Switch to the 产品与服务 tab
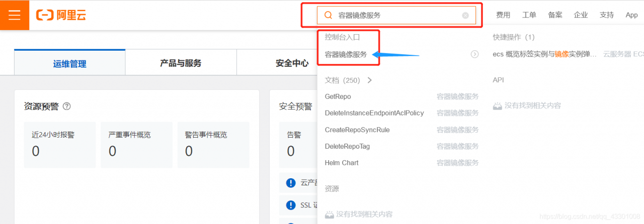 point(181,63)
